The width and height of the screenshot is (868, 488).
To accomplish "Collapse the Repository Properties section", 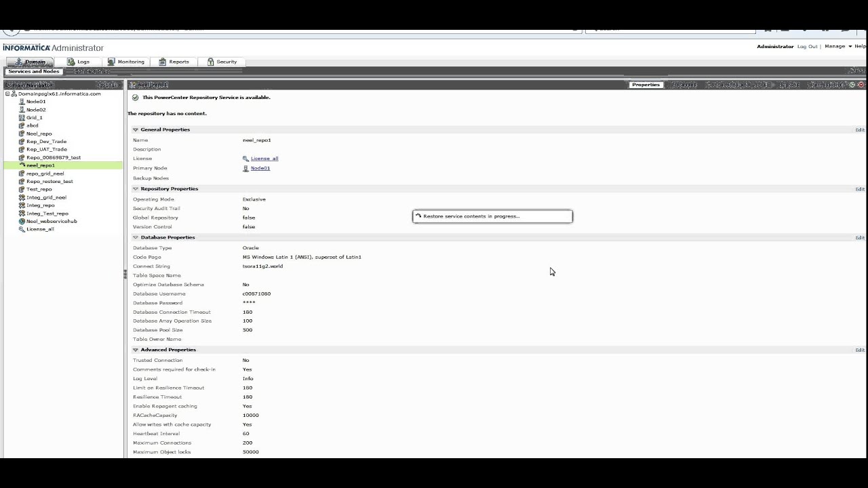I will pos(136,189).
